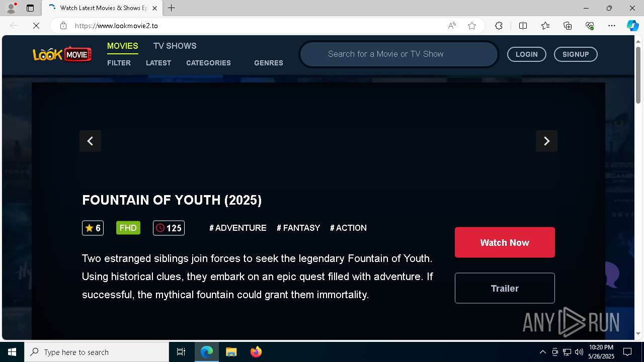The height and width of the screenshot is (362, 644).
Task: Open Copilot sidebar
Action: [632, 26]
